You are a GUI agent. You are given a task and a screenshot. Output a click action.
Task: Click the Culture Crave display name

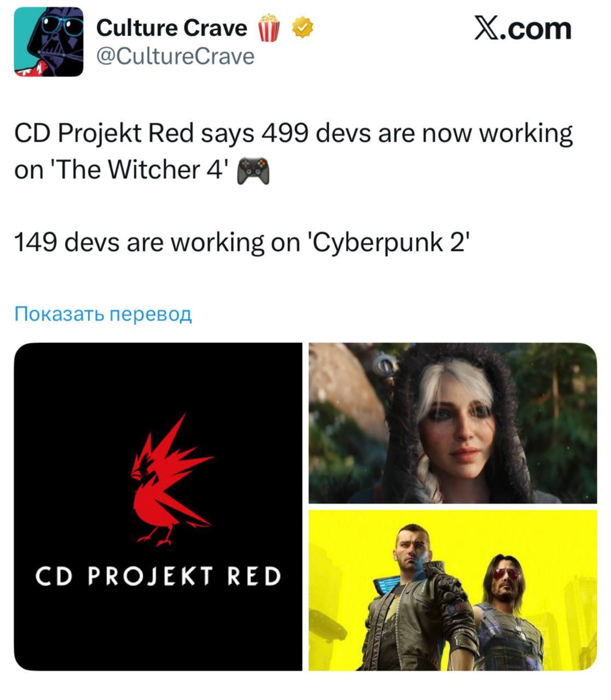point(172,28)
